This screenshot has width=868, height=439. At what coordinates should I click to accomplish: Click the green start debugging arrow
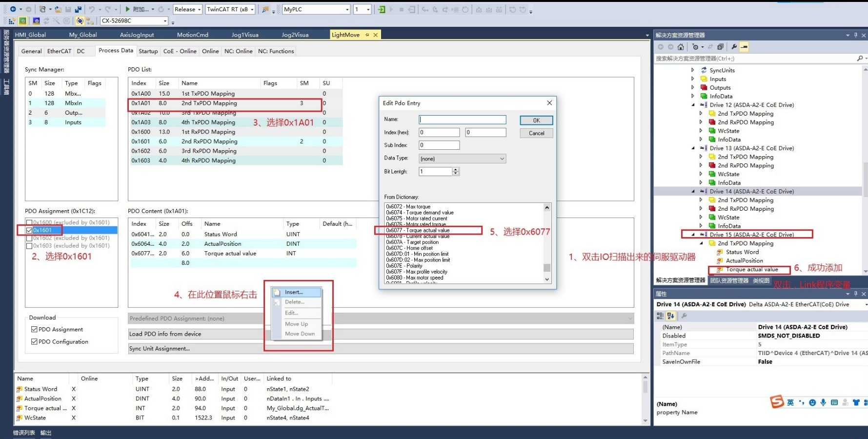click(x=127, y=9)
